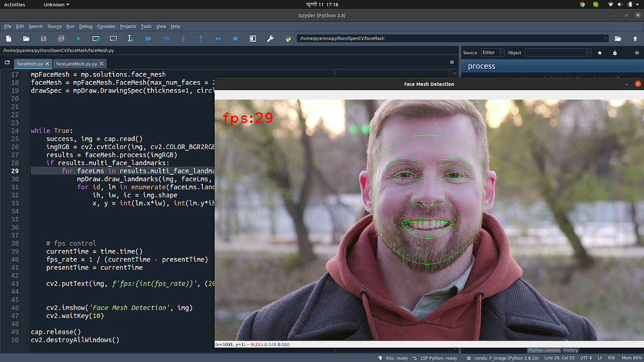
Task: Open the editor options hamburger menu
Action: click(452, 62)
